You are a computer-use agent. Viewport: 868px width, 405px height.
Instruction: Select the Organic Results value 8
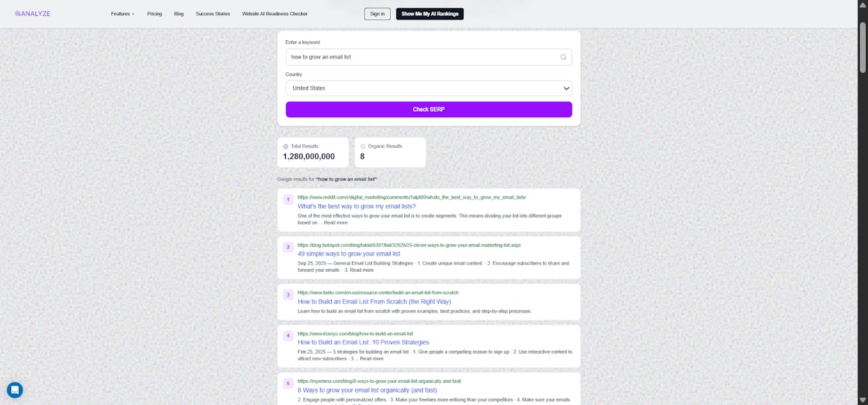coord(362,156)
